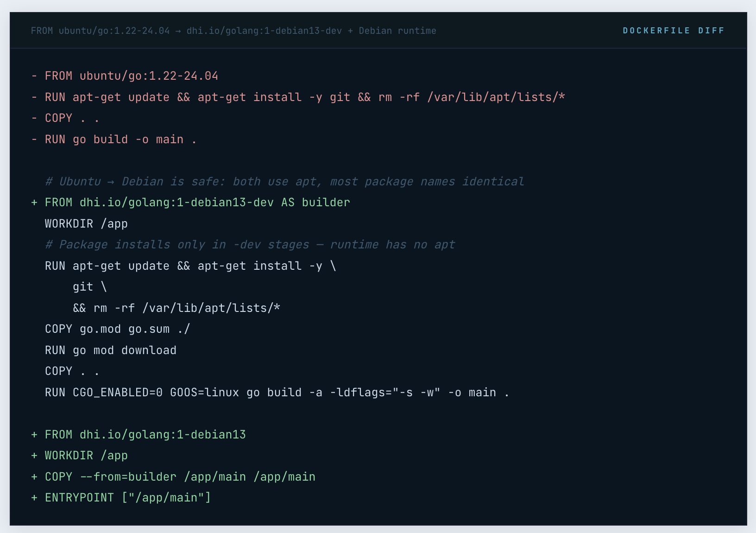The image size is (756, 533).
Task: Click the first unchanged WORKDIR /app line
Action: tap(86, 223)
